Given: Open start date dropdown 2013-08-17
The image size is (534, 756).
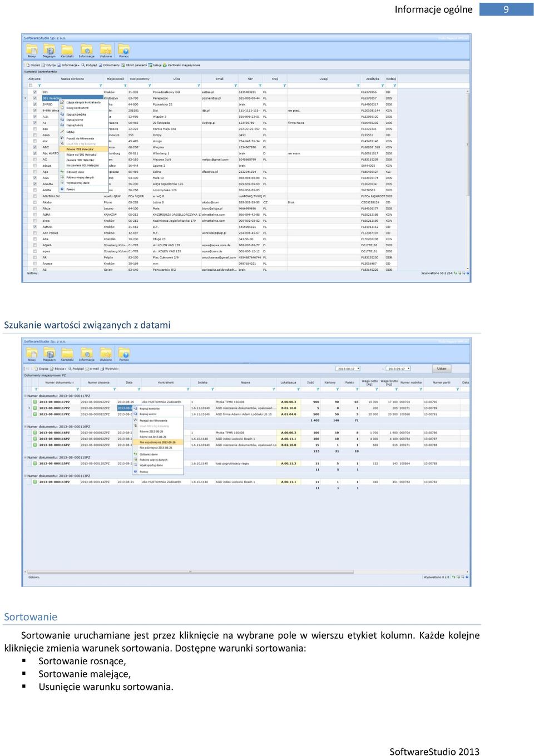Looking at the screenshot, I should [359, 369].
